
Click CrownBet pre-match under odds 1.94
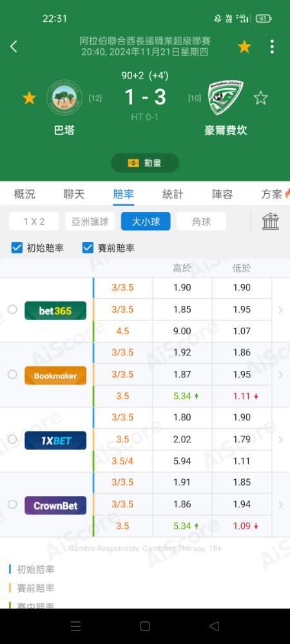coord(242,504)
